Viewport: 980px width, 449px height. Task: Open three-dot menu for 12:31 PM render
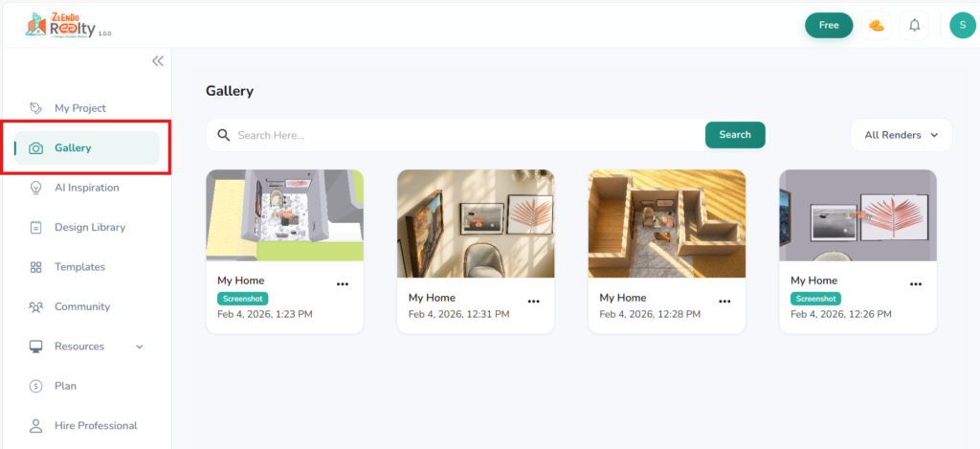pyautogui.click(x=533, y=301)
